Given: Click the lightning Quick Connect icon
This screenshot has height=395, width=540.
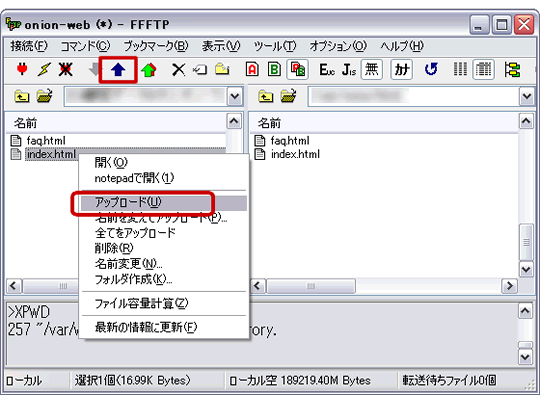Looking at the screenshot, I should (44, 70).
